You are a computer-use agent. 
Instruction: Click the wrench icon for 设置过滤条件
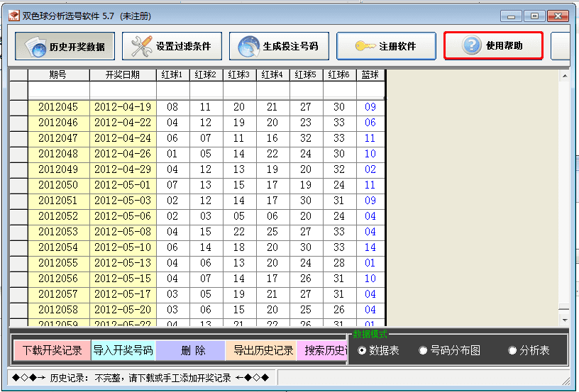pyautogui.click(x=142, y=46)
